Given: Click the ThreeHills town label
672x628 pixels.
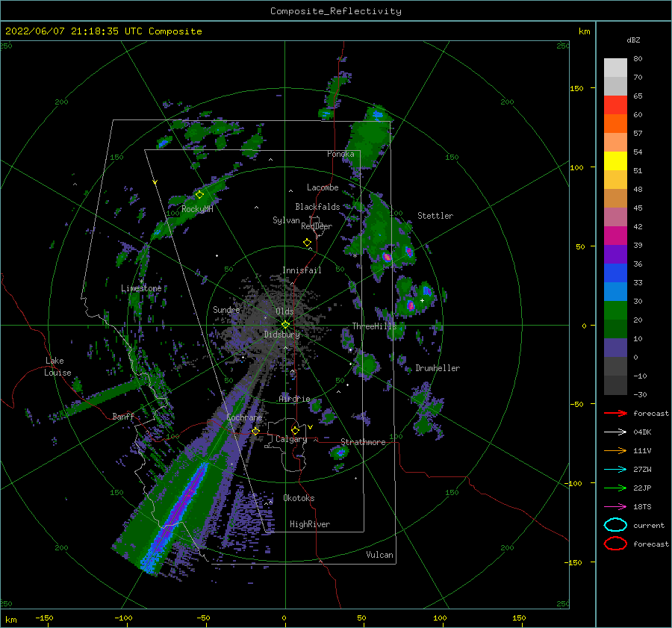Looking at the screenshot, I should 374,326.
